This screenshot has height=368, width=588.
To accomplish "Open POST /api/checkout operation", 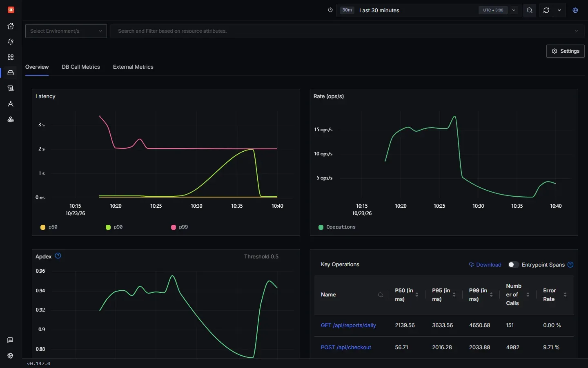I will [346, 348].
